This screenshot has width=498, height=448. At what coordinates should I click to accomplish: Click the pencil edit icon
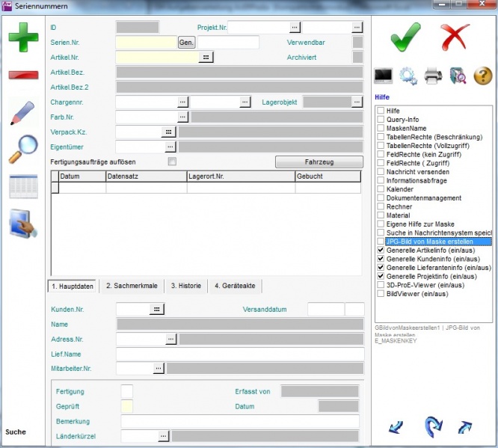coord(23,112)
